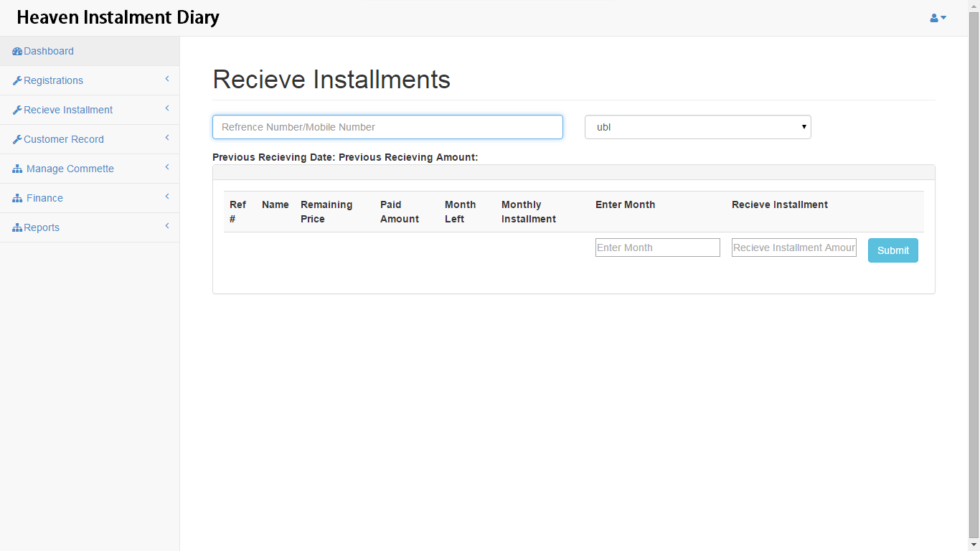
Task: Open the user profile icon menu
Action: [x=938, y=18]
